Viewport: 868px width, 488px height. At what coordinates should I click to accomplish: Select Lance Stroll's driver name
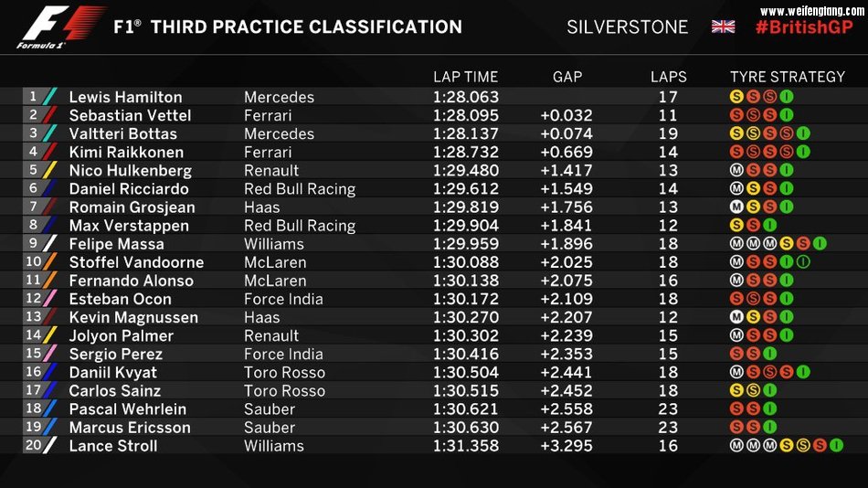(113, 446)
